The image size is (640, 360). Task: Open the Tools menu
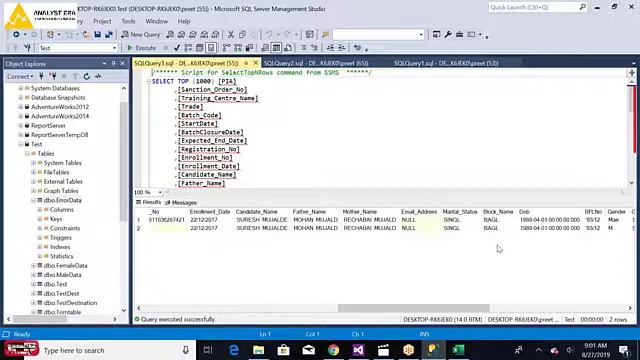pos(128,21)
